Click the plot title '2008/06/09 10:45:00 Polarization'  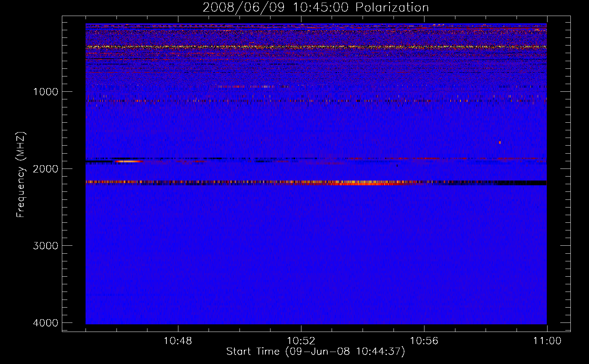click(x=316, y=8)
